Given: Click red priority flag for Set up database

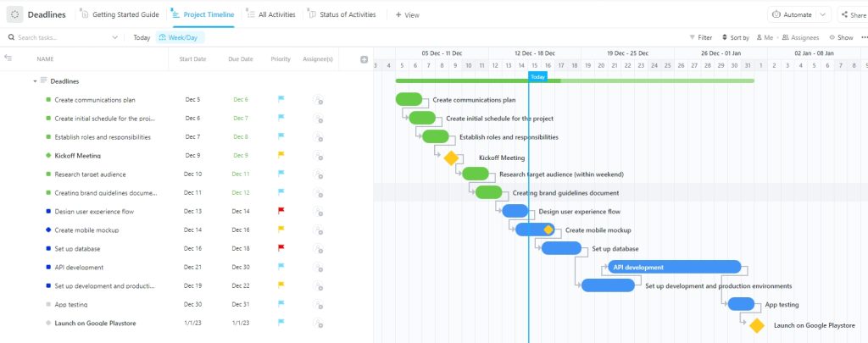Looking at the screenshot, I should point(281,248).
